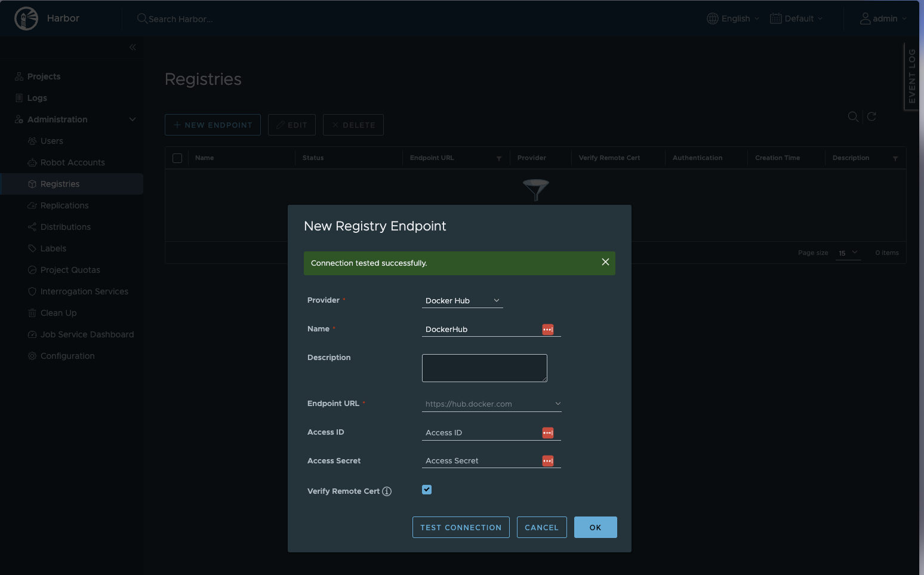Open Interrogation Services page

click(x=84, y=291)
